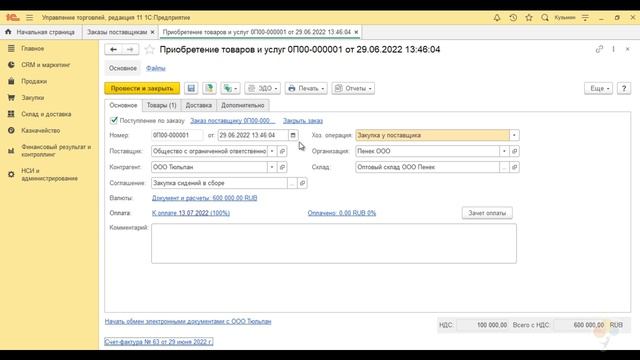Screen dimensions: 640x360
Task: Click Провести и закрыть button
Action: pyautogui.click(x=142, y=89)
